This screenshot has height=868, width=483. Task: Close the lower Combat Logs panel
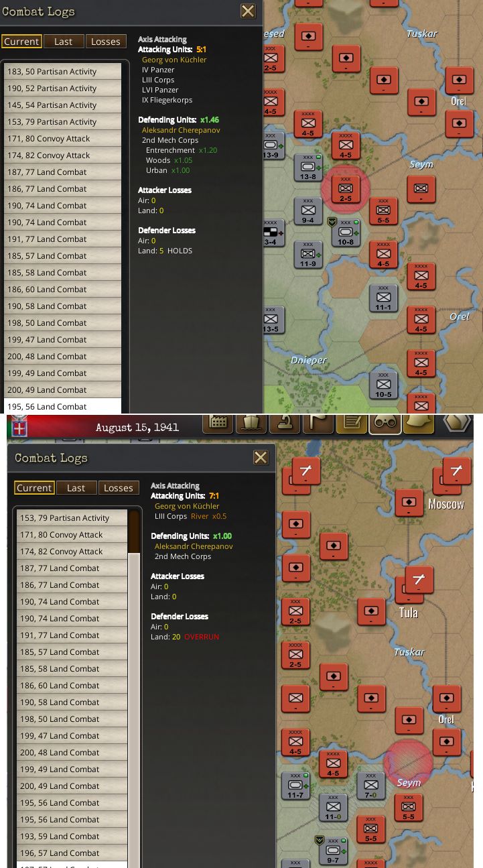coord(261,458)
